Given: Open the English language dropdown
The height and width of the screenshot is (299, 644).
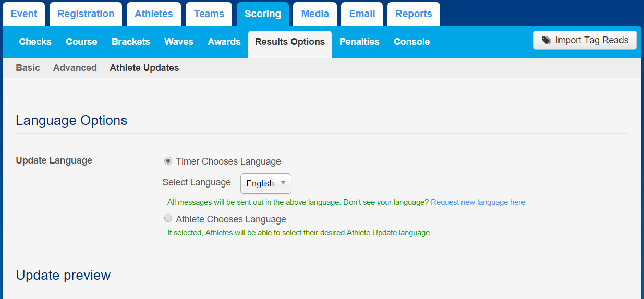Looking at the screenshot, I should 266,183.
